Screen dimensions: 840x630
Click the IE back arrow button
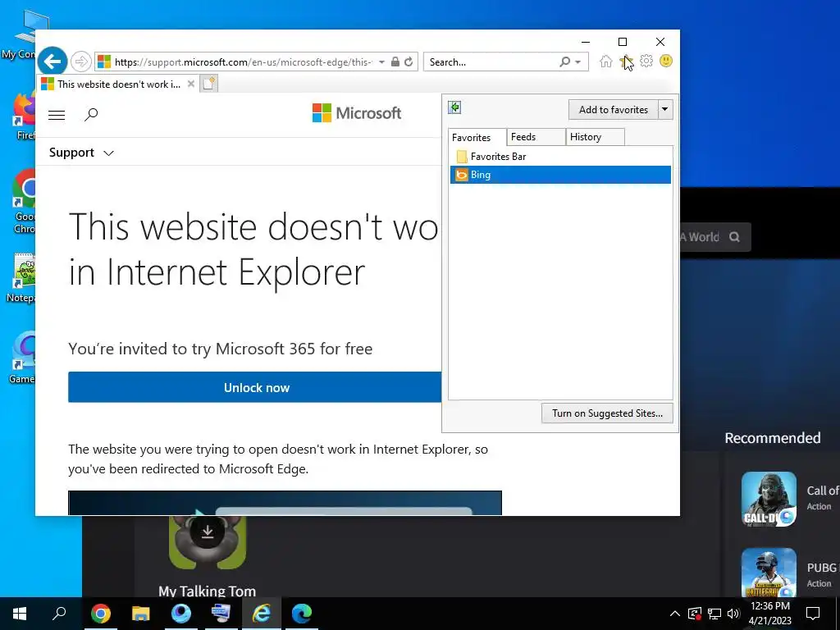pos(52,62)
